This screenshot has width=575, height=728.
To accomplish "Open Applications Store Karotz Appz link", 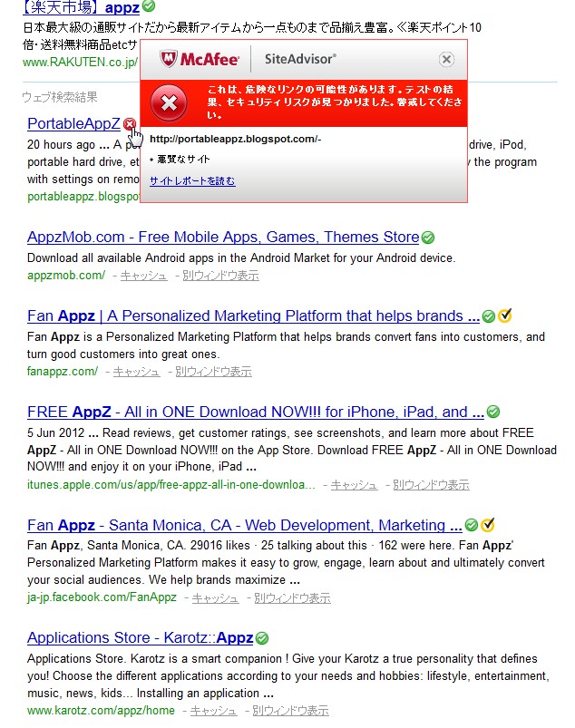I will 140,638.
